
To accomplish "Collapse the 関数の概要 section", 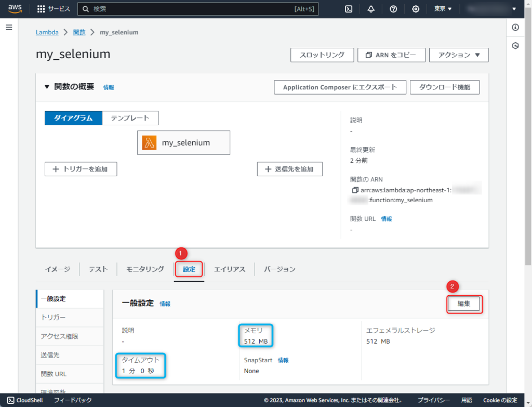I will pos(47,87).
